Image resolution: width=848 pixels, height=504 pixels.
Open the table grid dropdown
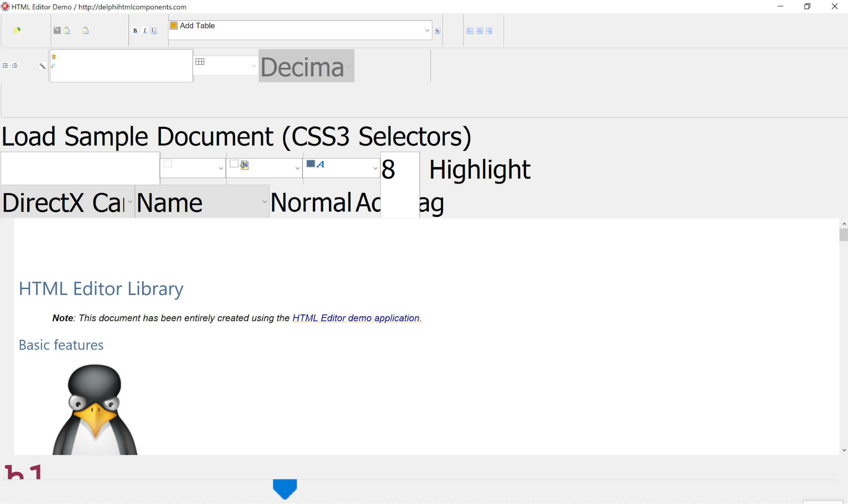tap(254, 66)
